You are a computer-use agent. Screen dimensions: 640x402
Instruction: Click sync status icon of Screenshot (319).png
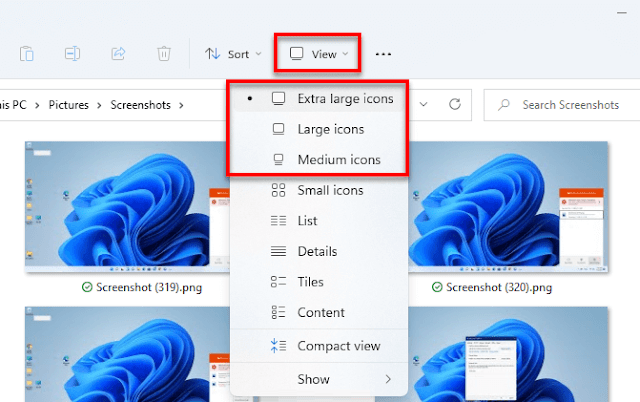tap(87, 287)
